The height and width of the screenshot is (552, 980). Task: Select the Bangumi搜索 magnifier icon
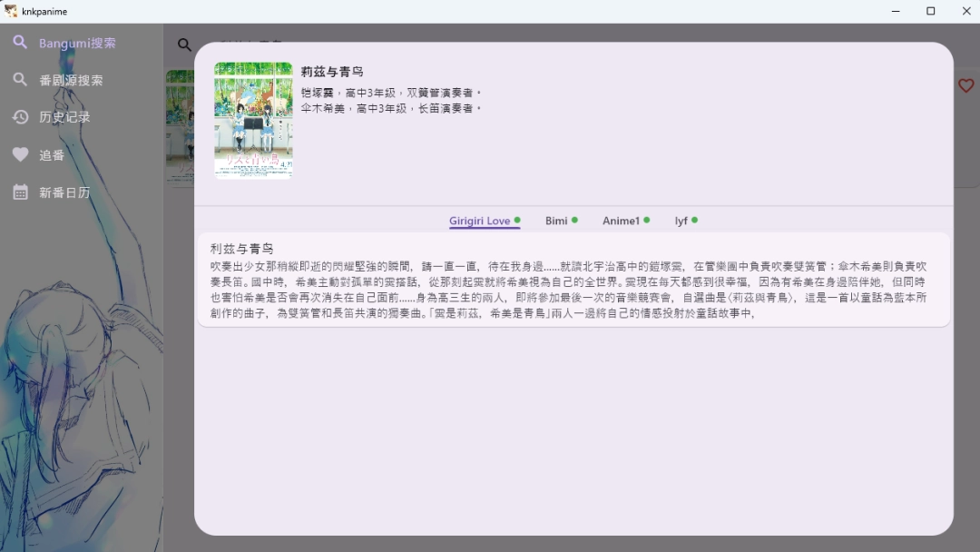click(x=19, y=42)
